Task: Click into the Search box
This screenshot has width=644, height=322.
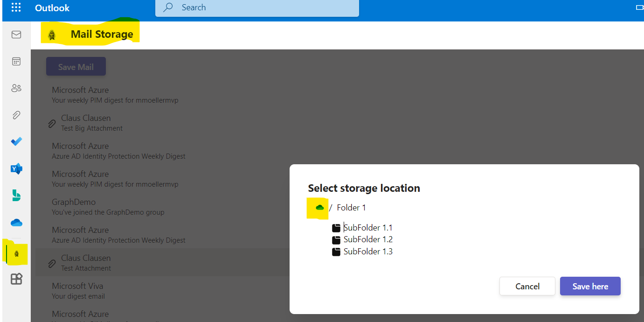Action: 257,8
